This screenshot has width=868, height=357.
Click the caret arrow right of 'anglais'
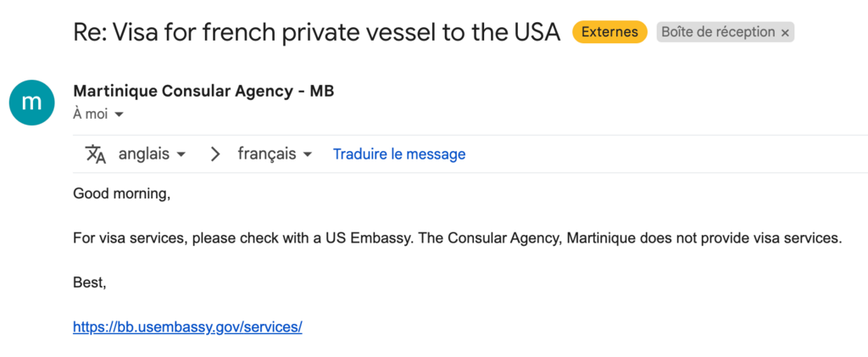181,154
